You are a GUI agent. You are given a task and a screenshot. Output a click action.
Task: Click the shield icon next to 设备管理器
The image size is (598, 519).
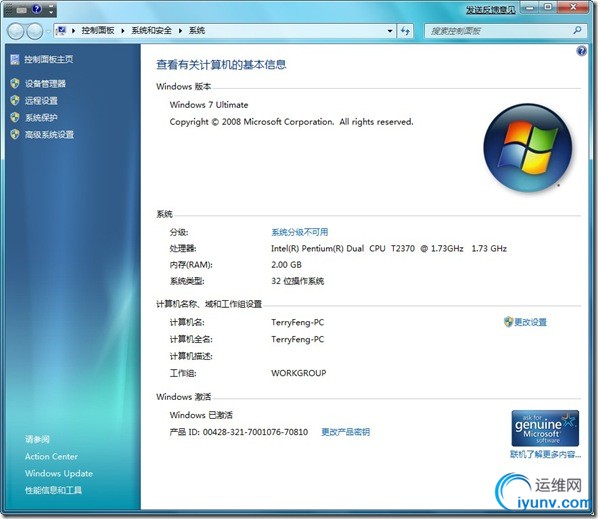coord(15,84)
